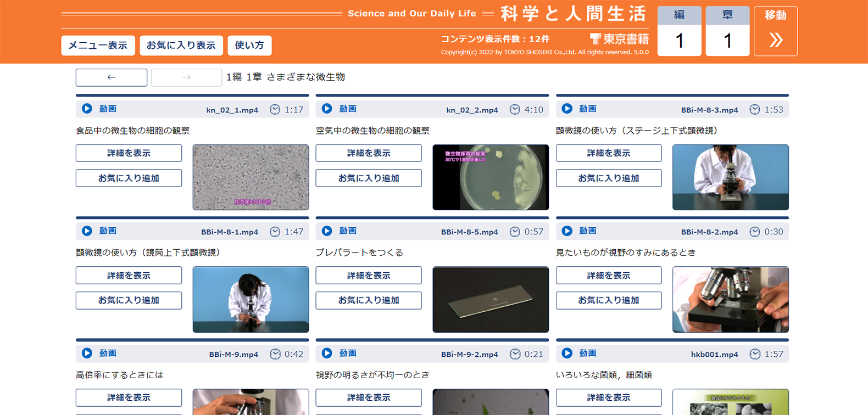Switch to お気に入り表示 view
This screenshot has width=868, height=415.
tap(181, 46)
